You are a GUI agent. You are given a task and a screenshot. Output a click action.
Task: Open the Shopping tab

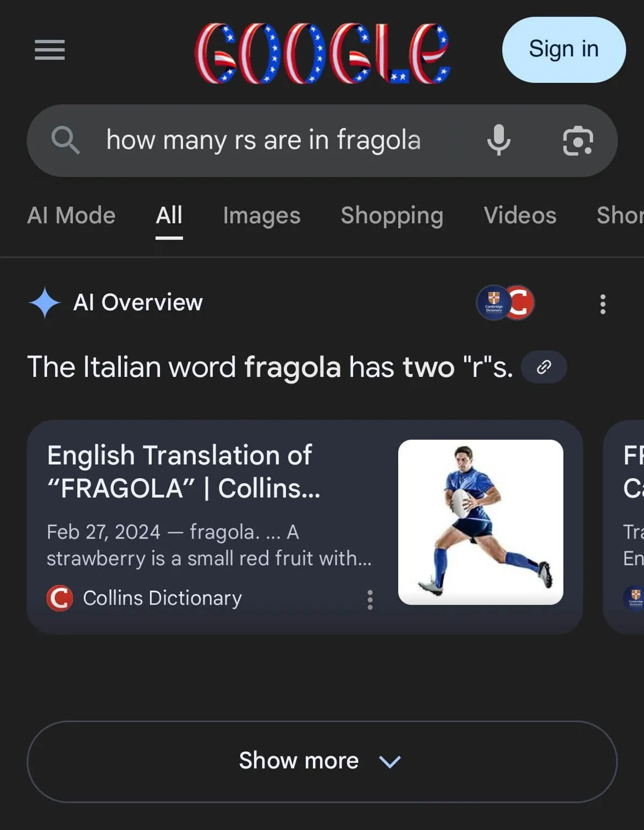(x=392, y=216)
